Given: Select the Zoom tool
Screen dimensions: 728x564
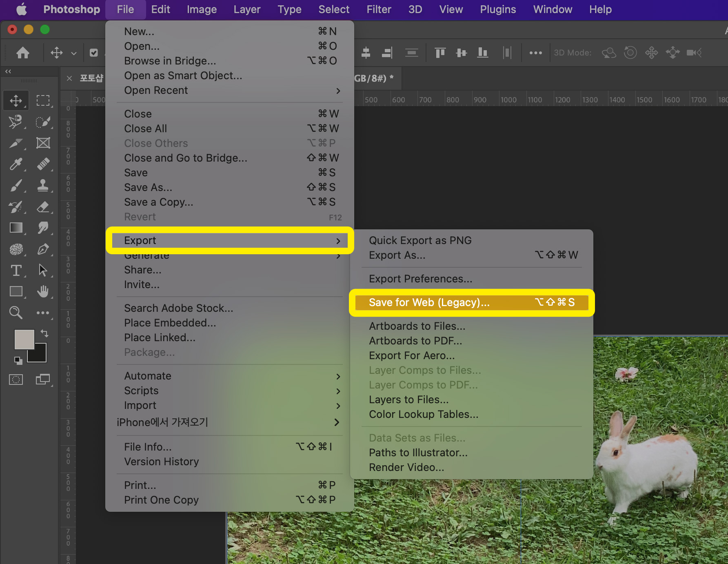Looking at the screenshot, I should click(16, 313).
